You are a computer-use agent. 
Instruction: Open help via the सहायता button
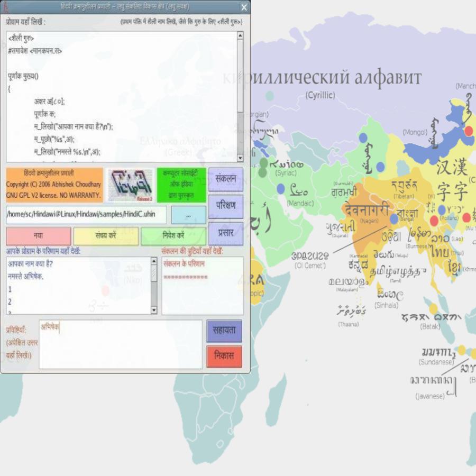[x=224, y=331]
